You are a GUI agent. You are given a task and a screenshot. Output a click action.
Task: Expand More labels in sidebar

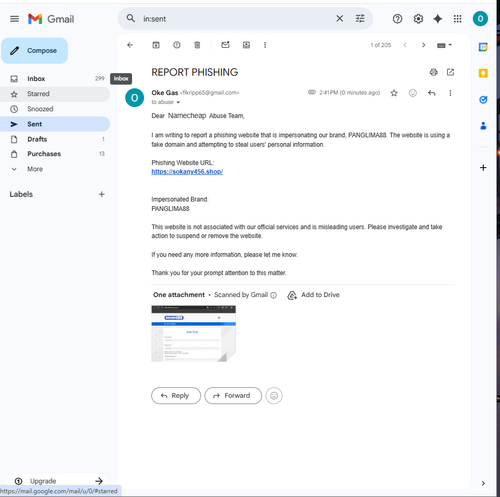pos(35,169)
